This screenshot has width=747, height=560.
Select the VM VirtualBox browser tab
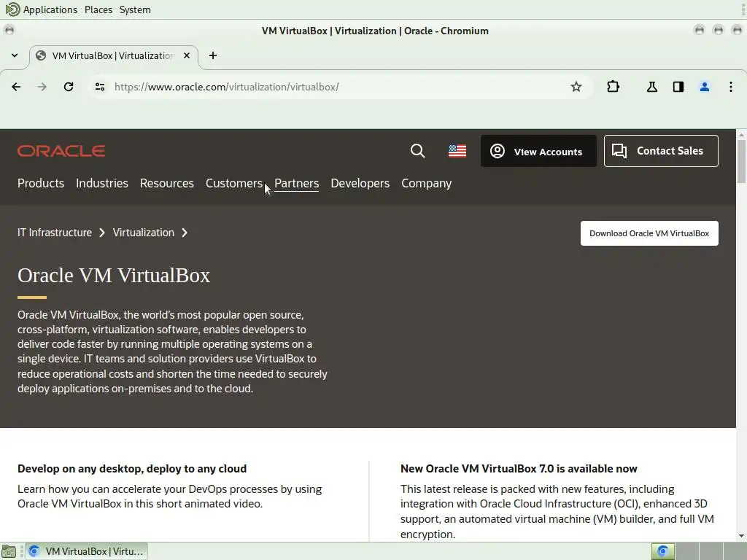[x=113, y=55]
